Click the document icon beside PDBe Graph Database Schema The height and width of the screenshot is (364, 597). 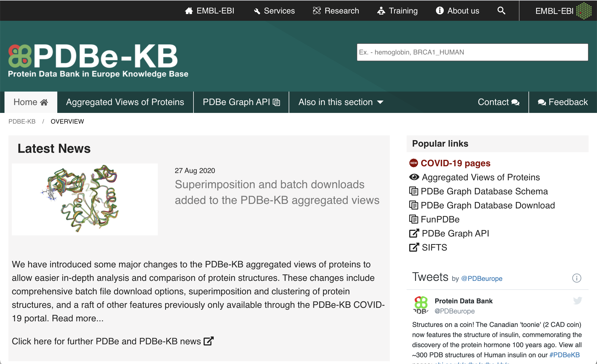tap(414, 191)
